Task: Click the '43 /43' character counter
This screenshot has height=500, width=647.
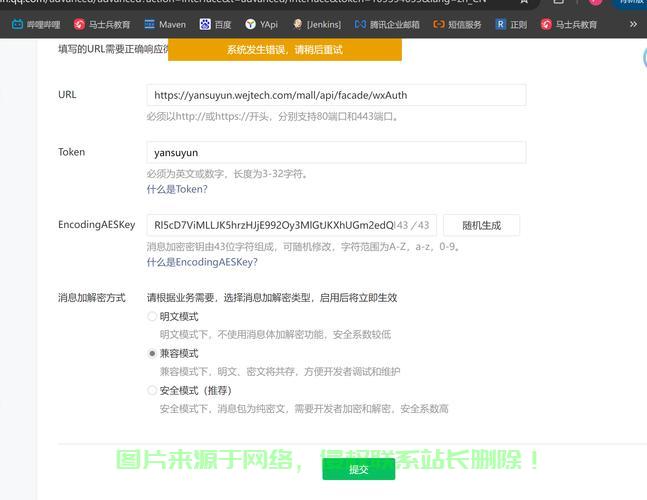Action: click(x=413, y=225)
